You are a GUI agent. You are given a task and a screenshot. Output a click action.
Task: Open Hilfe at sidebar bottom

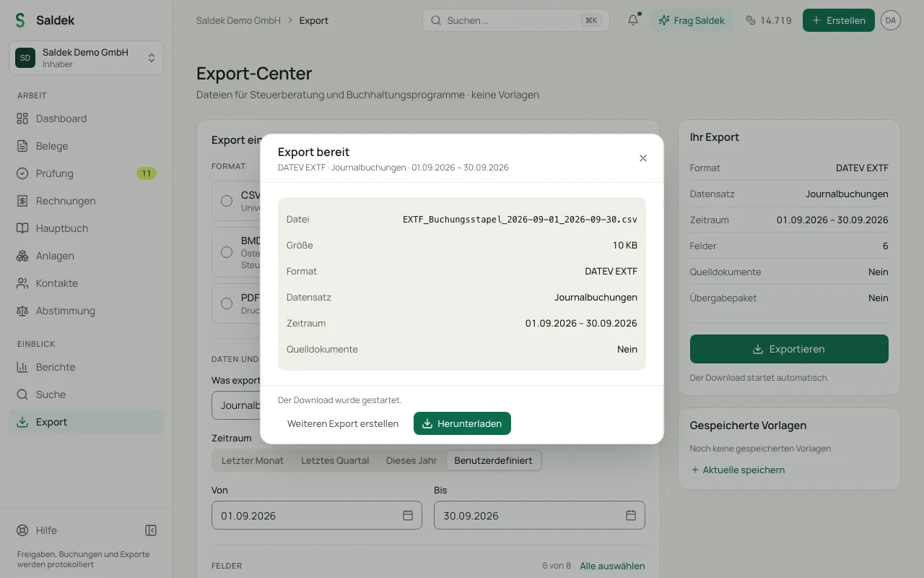38,530
